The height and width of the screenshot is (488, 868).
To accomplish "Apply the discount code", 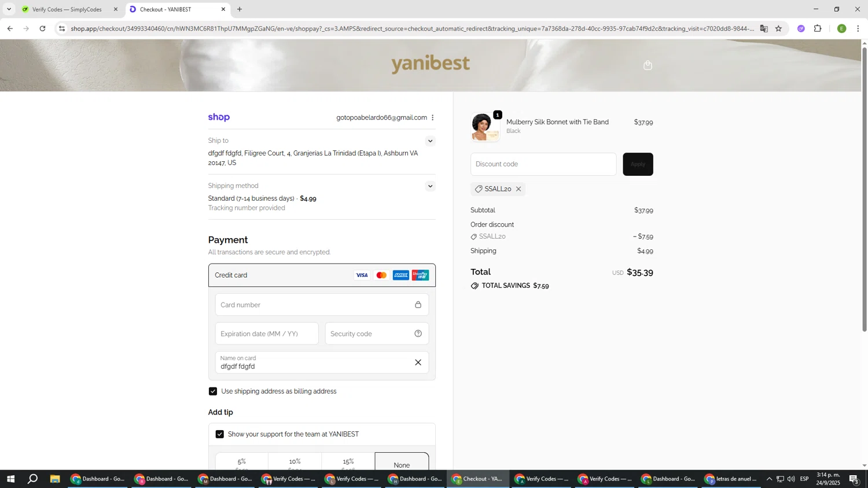I will pos(638,164).
